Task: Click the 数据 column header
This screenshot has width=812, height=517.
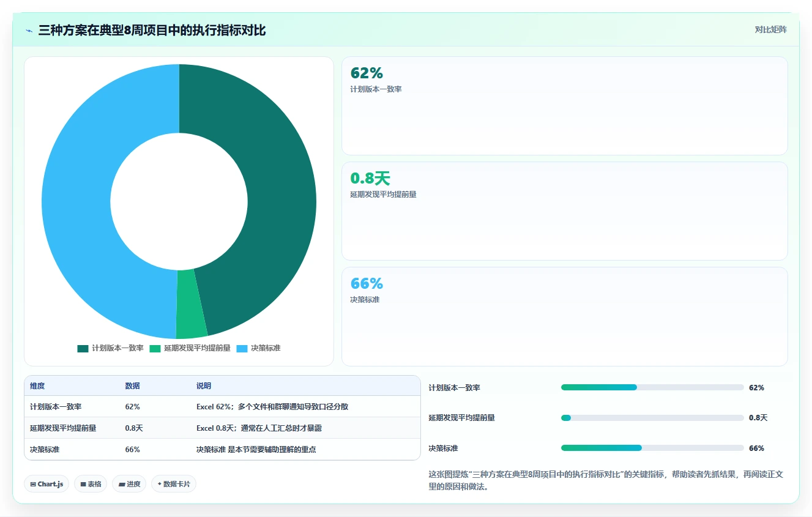Action: pyautogui.click(x=133, y=386)
